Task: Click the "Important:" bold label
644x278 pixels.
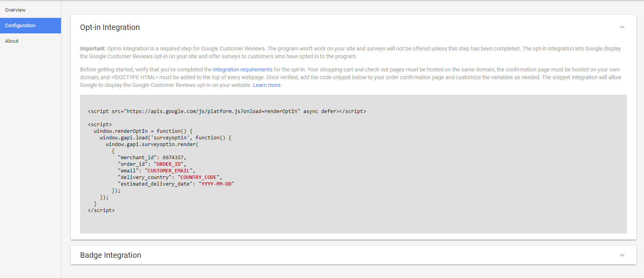Action: (x=93, y=49)
